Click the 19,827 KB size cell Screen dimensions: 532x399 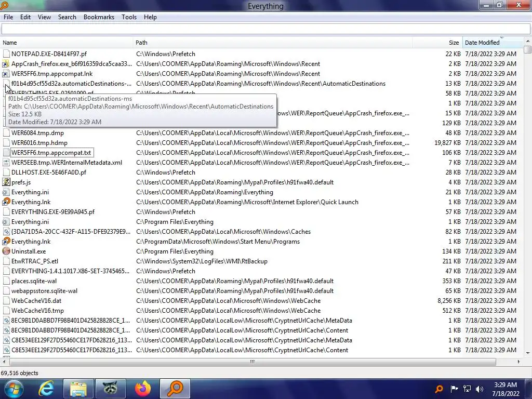click(447, 142)
